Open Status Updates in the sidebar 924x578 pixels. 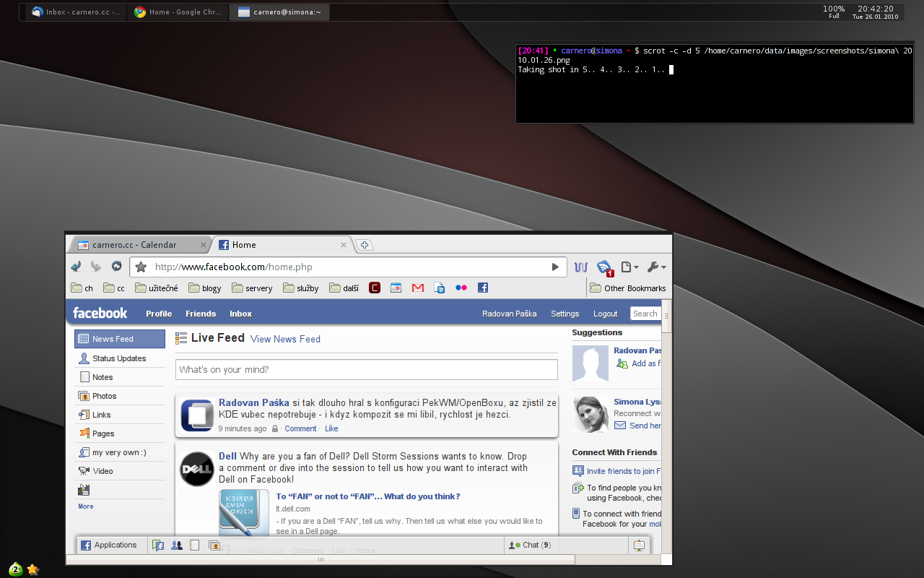coord(120,358)
